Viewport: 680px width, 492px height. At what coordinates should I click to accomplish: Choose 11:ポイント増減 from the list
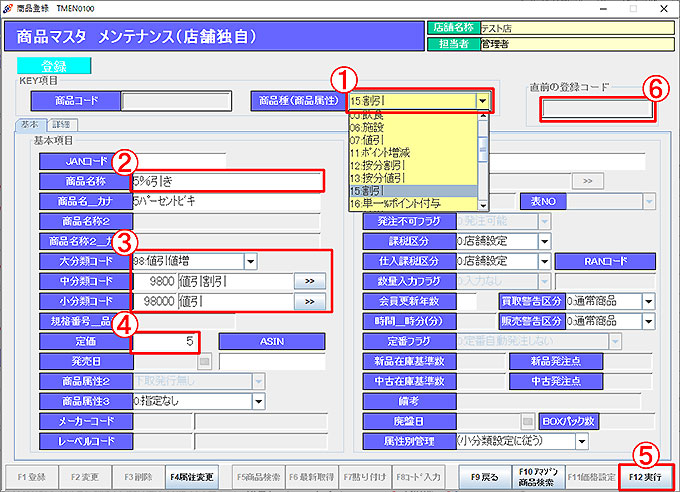[413, 153]
